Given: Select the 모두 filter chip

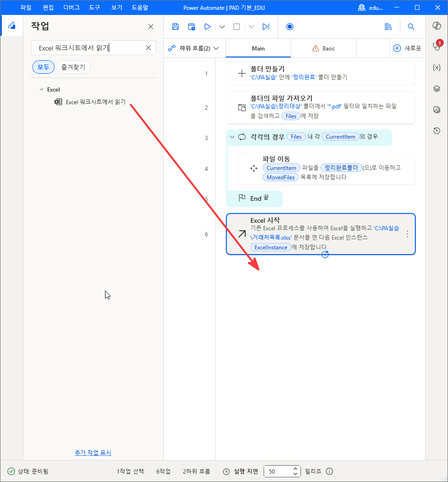Looking at the screenshot, I should pos(43,67).
